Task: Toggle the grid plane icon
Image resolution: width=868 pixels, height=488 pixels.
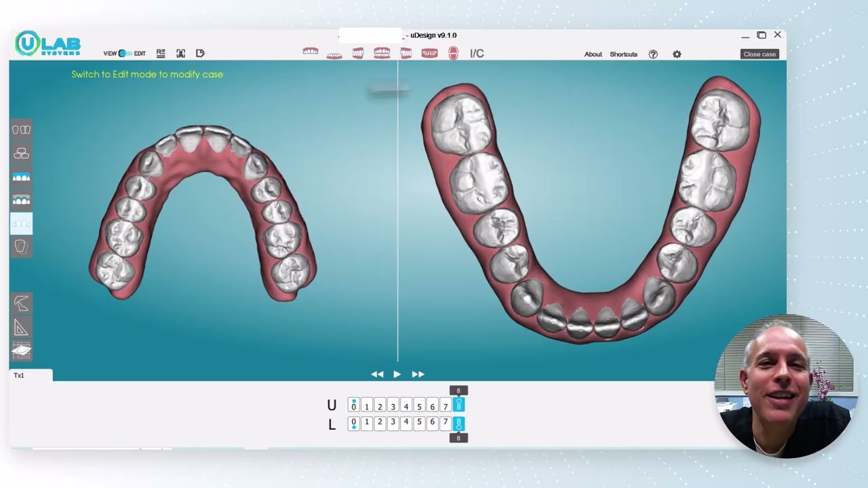Action: point(21,351)
